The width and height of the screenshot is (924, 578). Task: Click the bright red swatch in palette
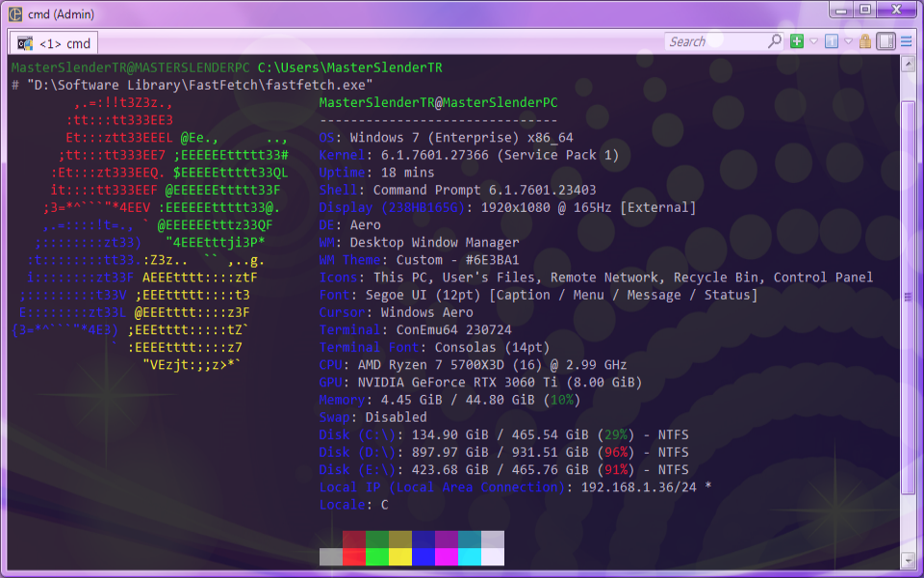pyautogui.click(x=354, y=558)
